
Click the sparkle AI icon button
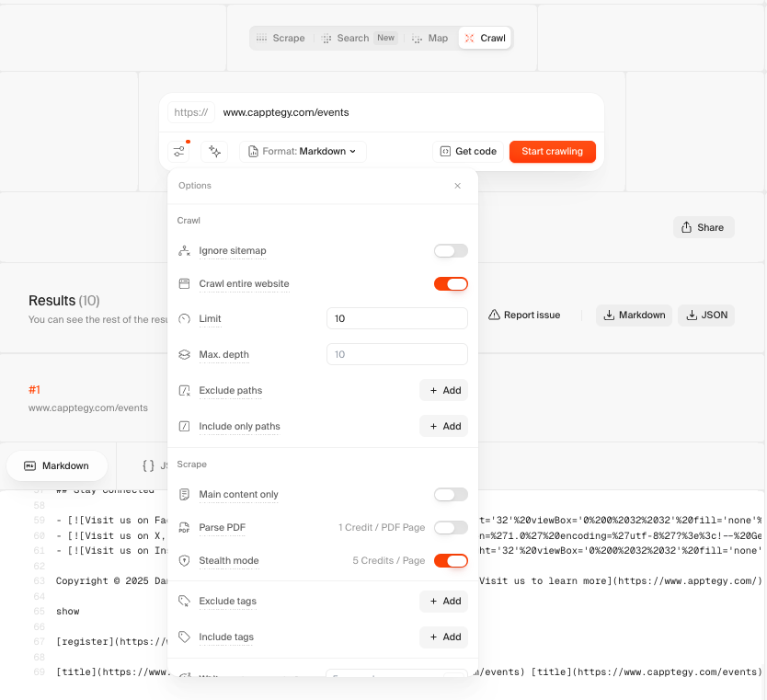tap(214, 151)
